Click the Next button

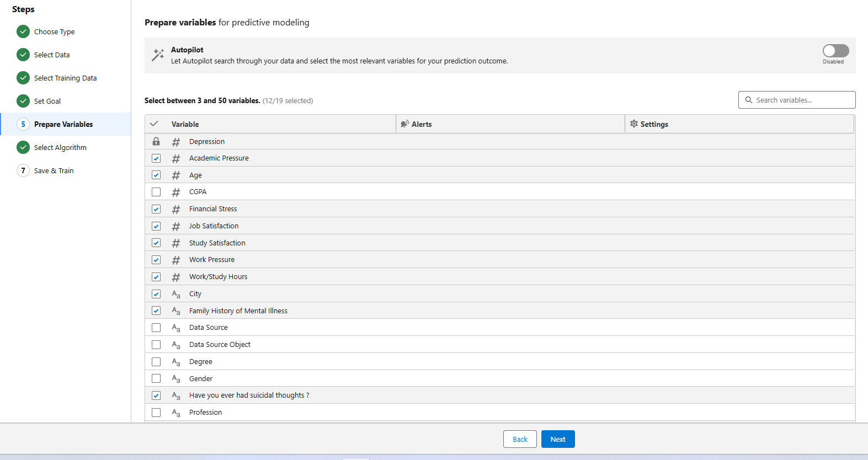click(x=558, y=439)
